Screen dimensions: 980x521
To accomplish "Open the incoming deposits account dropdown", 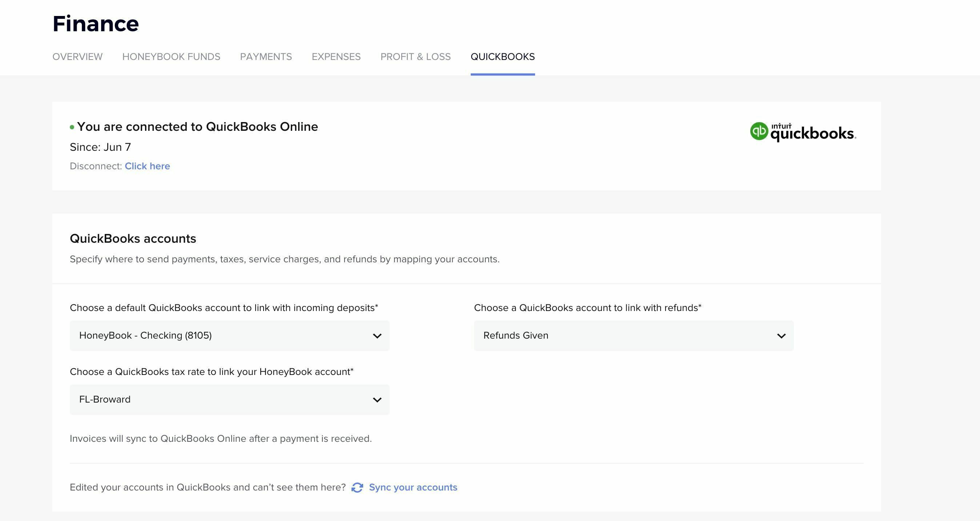I will tap(229, 336).
